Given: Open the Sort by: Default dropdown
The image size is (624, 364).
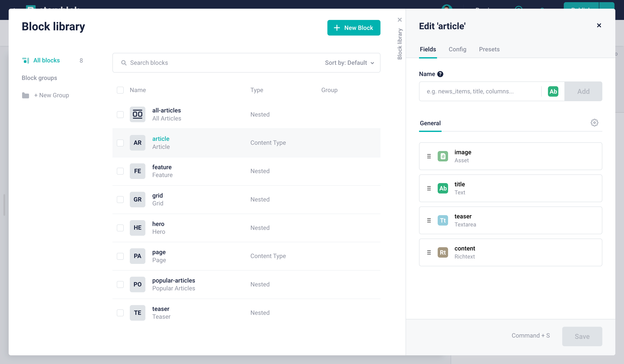Looking at the screenshot, I should click(x=349, y=63).
